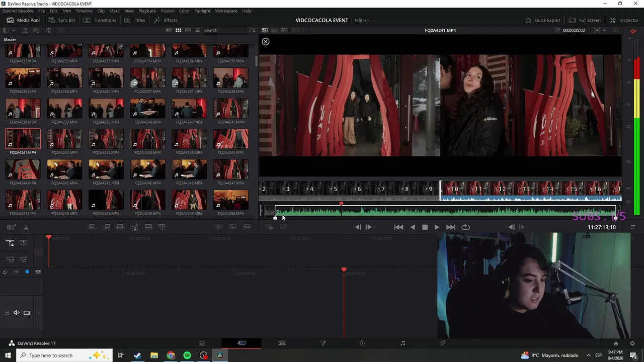The height and width of the screenshot is (362, 644).
Task: Switch media pool to list view
Action: [x=197, y=30]
